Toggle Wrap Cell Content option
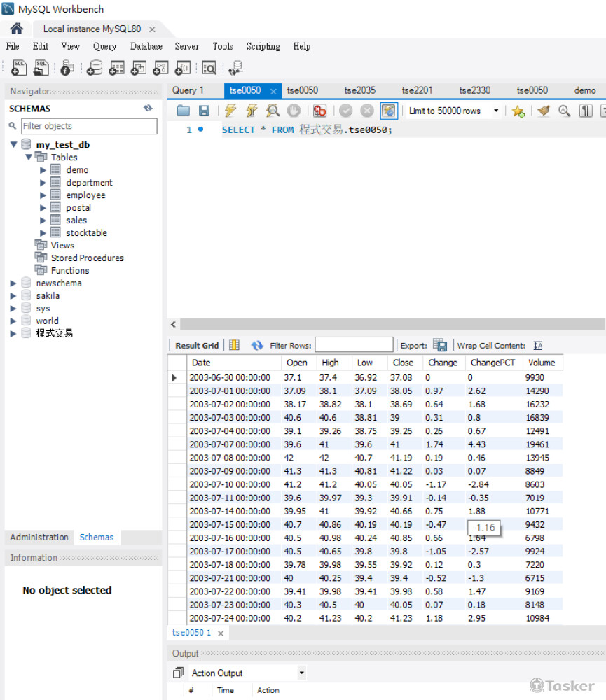The image size is (606, 700). (x=538, y=345)
